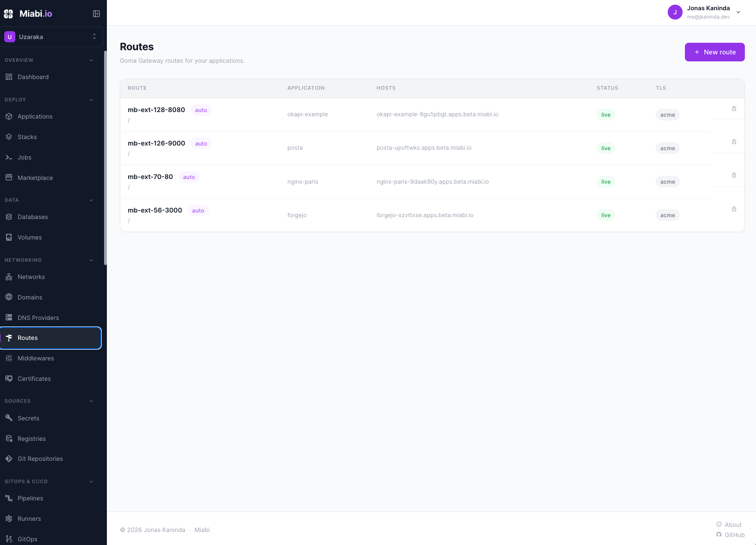Screen dimensions: 756x545
Task: Open Applications via its cube icon
Action: [9, 116]
